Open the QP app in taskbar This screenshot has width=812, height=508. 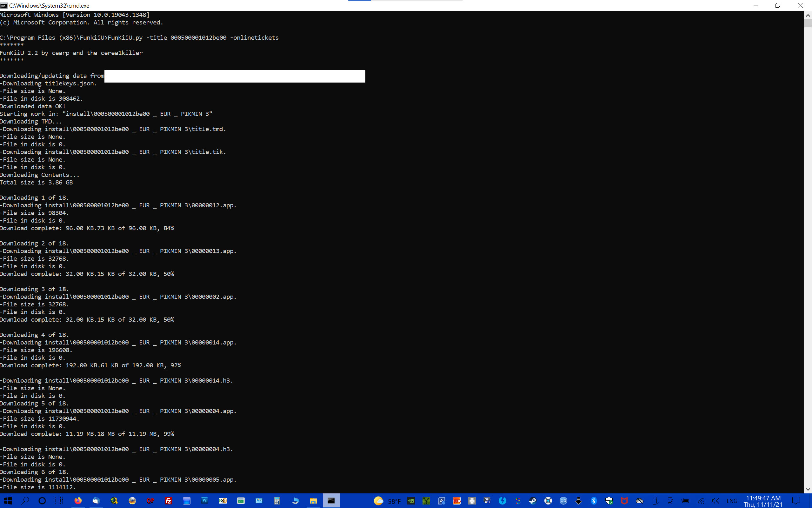[150, 501]
